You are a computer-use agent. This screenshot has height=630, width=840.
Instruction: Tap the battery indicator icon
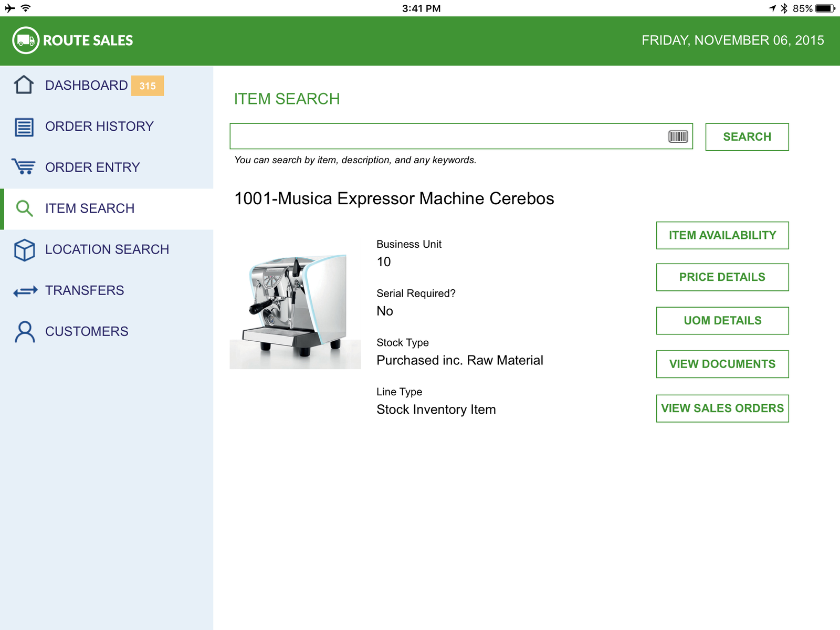(x=825, y=8)
